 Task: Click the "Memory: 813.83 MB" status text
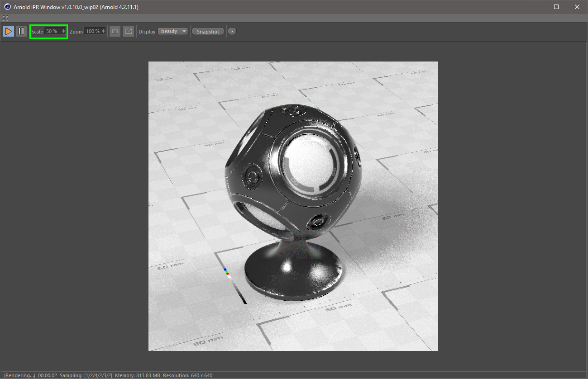pyautogui.click(x=138, y=375)
